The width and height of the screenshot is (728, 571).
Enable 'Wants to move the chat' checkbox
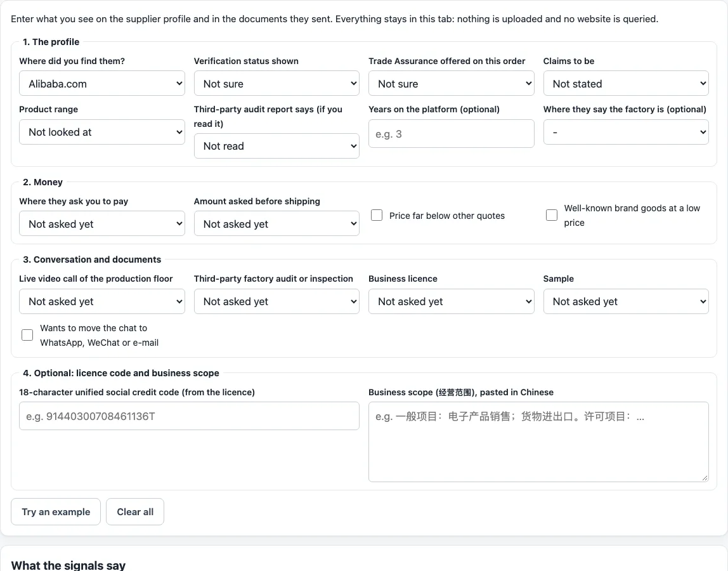tap(27, 335)
